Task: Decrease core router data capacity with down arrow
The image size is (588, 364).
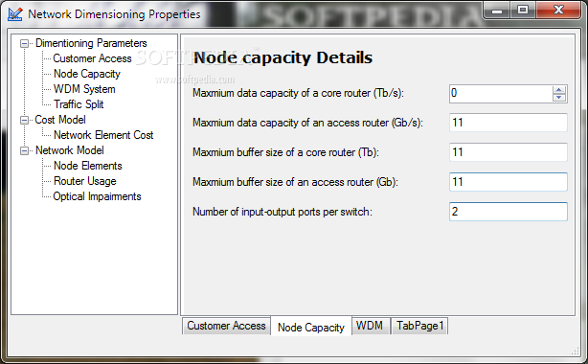Action: [558, 98]
